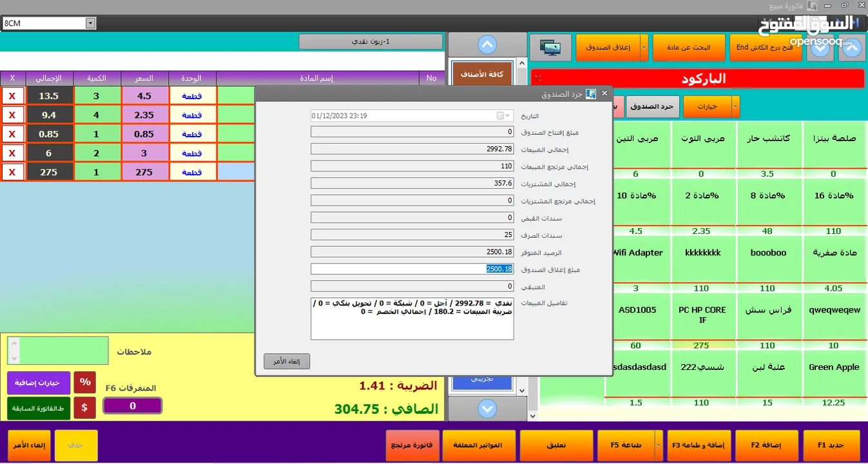Click the green ط.الفاتورة السابقة button

(x=39, y=409)
